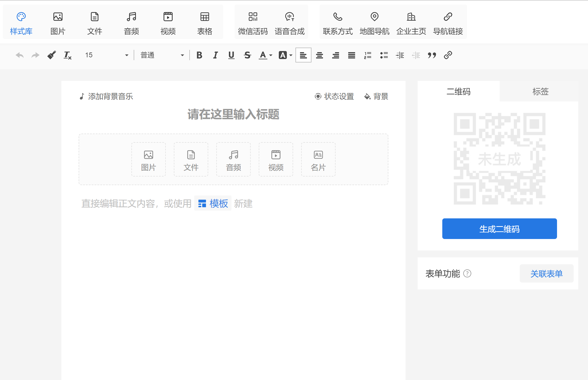Add 图片 from the content placeholder

149,159
